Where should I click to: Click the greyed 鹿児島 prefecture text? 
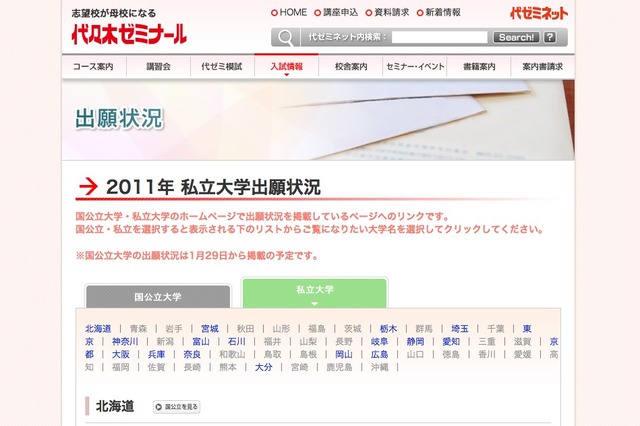[339, 367]
